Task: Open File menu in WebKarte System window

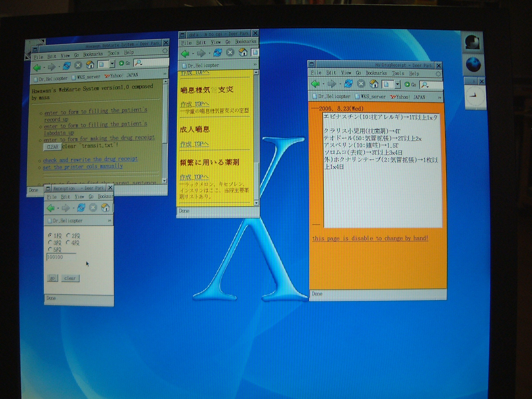Action: 38,57
